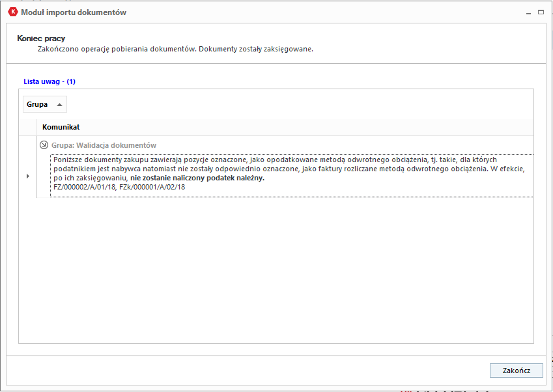
Task: Click the Moduł importu dokumentów title bar
Action: tap(261, 12)
